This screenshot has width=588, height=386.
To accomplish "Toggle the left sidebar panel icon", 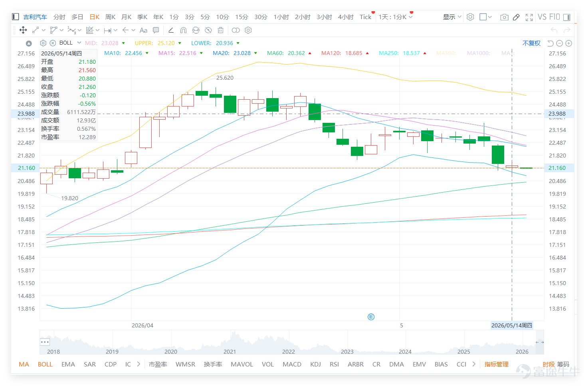I will (x=16, y=17).
